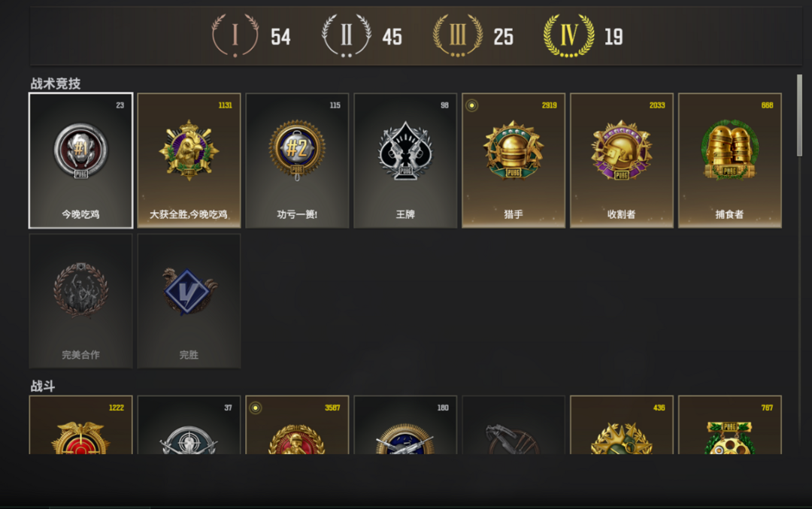This screenshot has height=509, width=812.
Task: Open the 767 revolver cylinder medal
Action: coord(729,425)
